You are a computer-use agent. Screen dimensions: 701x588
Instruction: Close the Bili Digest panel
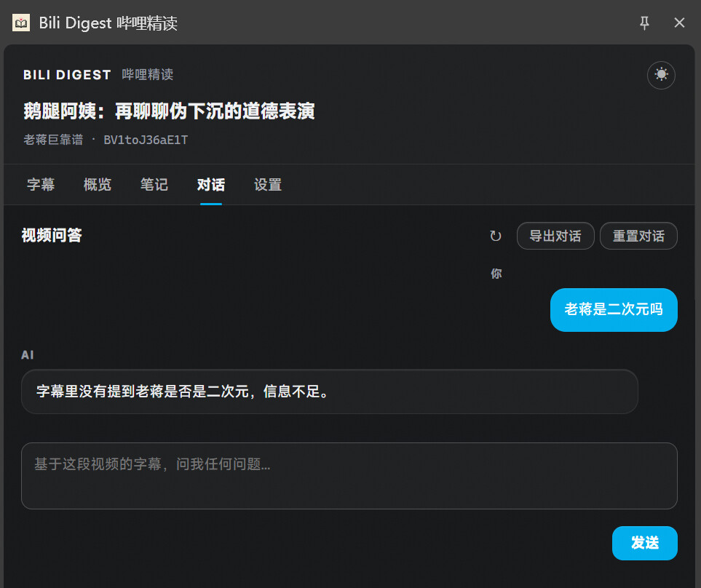[679, 23]
